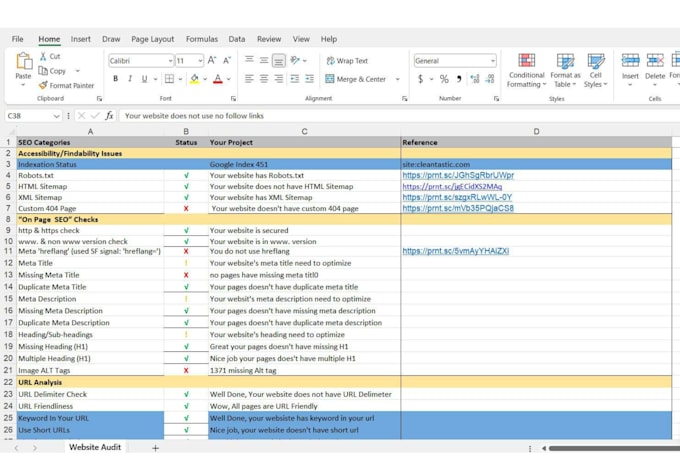
Task: Click Increase Indent icon
Action: 309,79
